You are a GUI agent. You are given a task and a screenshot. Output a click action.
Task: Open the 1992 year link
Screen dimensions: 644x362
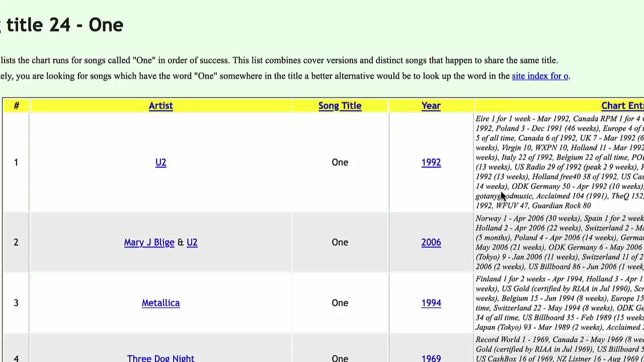[x=431, y=162]
